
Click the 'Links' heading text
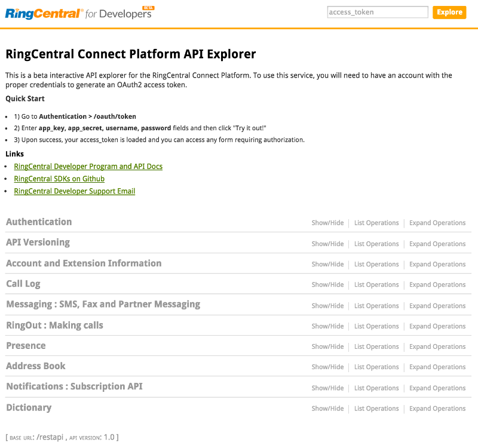pos(14,154)
